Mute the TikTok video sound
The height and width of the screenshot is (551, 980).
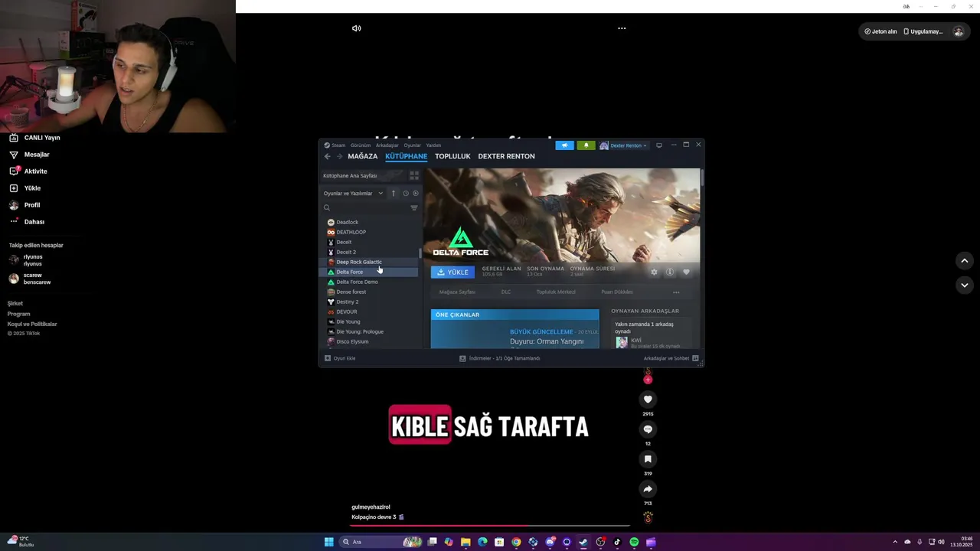[x=356, y=28]
